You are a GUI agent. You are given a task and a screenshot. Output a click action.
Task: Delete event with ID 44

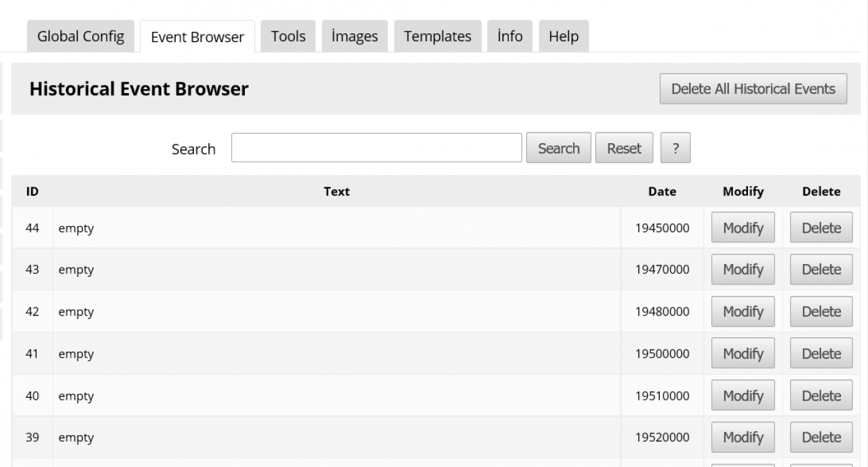[x=821, y=228]
